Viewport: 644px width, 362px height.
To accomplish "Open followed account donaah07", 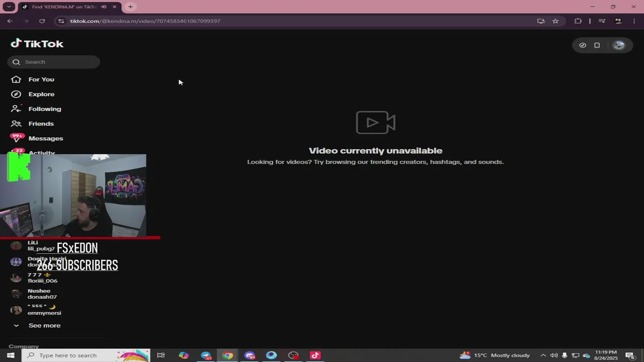I will 42,294.
